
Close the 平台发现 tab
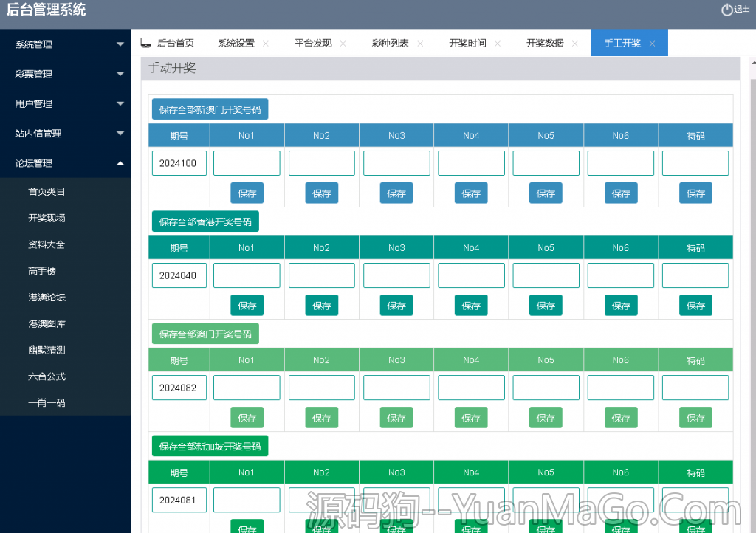tap(343, 44)
